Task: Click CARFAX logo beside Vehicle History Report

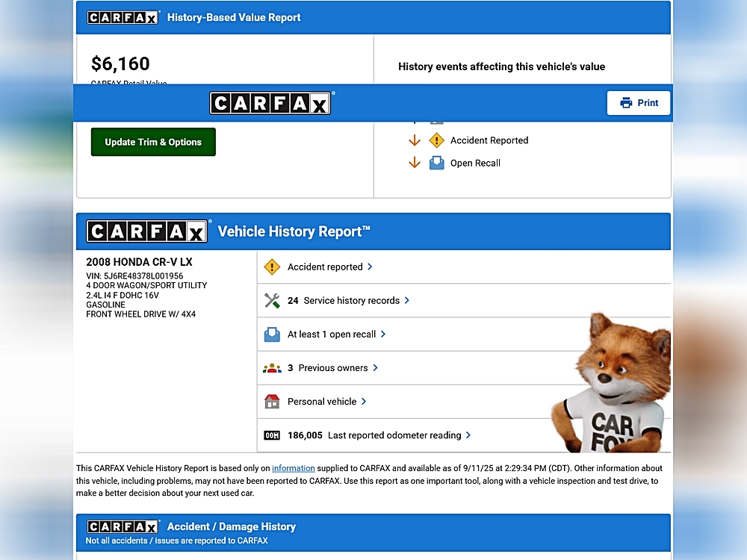Action: coord(146,231)
